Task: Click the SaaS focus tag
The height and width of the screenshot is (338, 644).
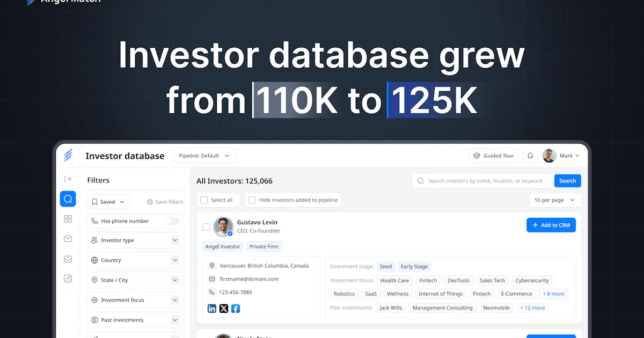Action: (371, 294)
